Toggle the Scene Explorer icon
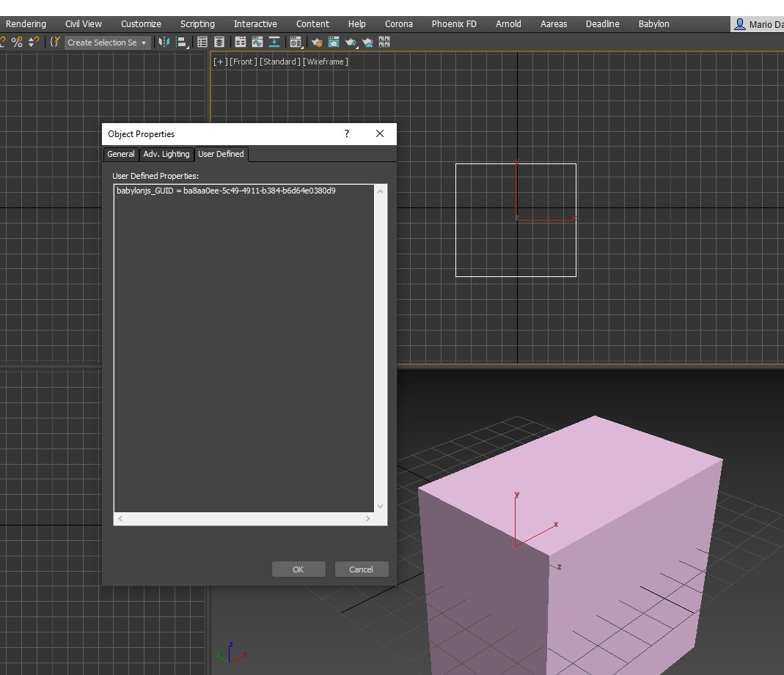This screenshot has width=784, height=675. pos(203,43)
